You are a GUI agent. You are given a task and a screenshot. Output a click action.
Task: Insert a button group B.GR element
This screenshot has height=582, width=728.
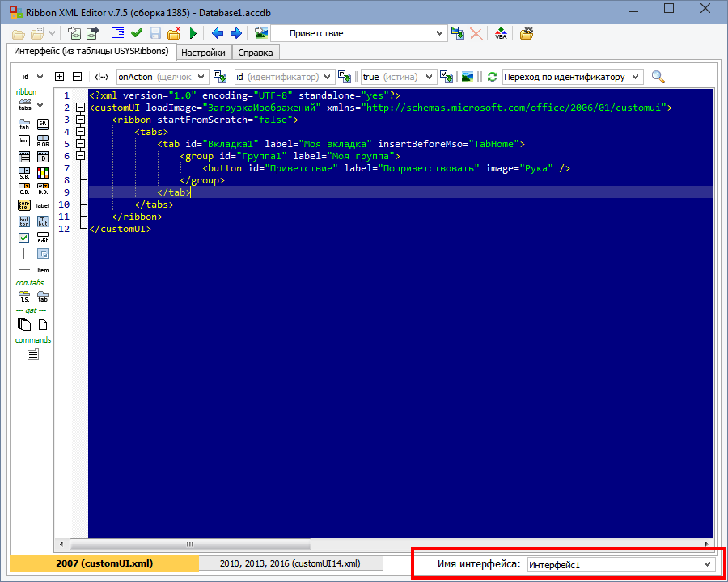pos(43,141)
